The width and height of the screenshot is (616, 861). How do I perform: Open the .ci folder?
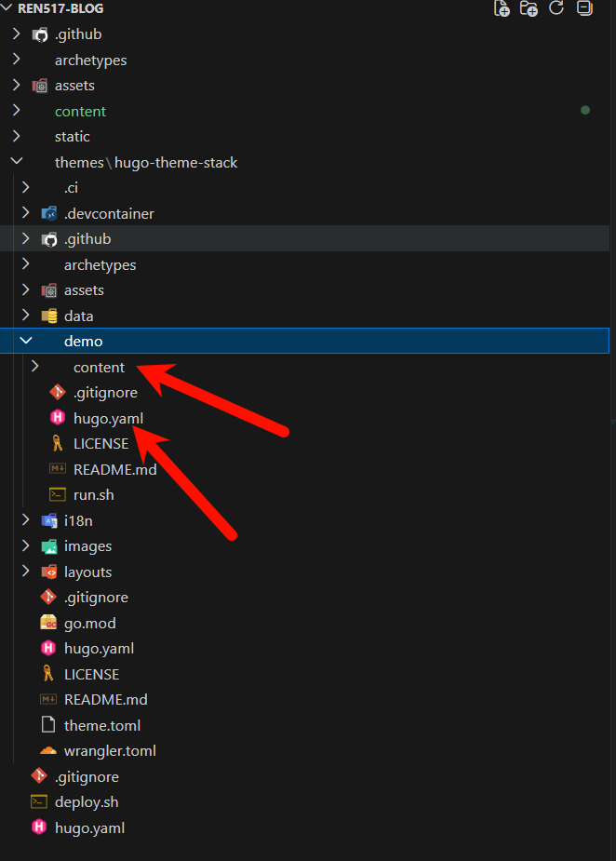click(71, 188)
